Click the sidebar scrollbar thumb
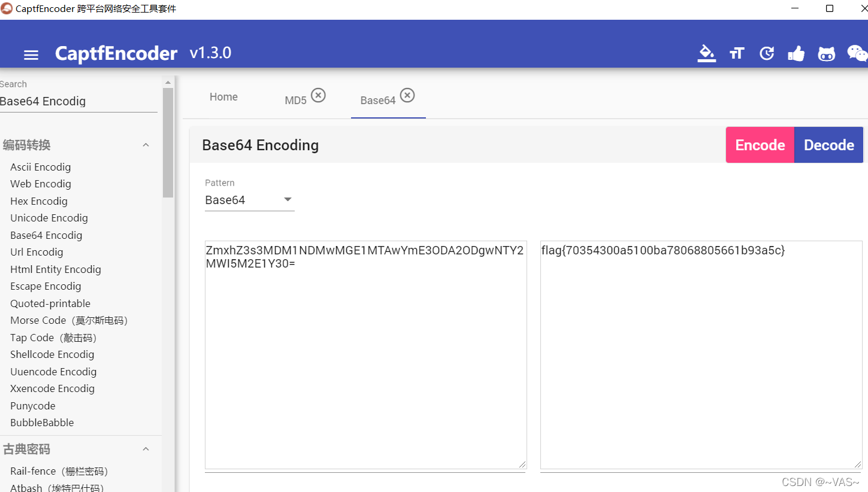 point(168,142)
